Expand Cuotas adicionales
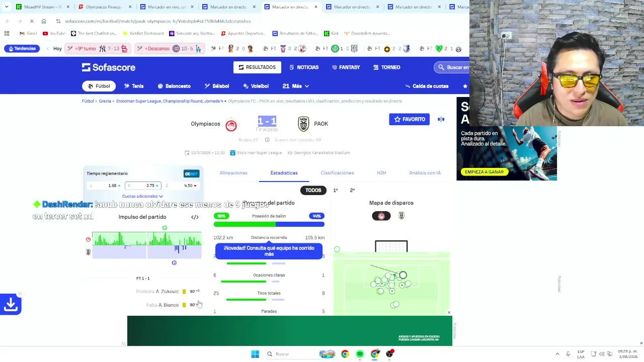 (142, 197)
